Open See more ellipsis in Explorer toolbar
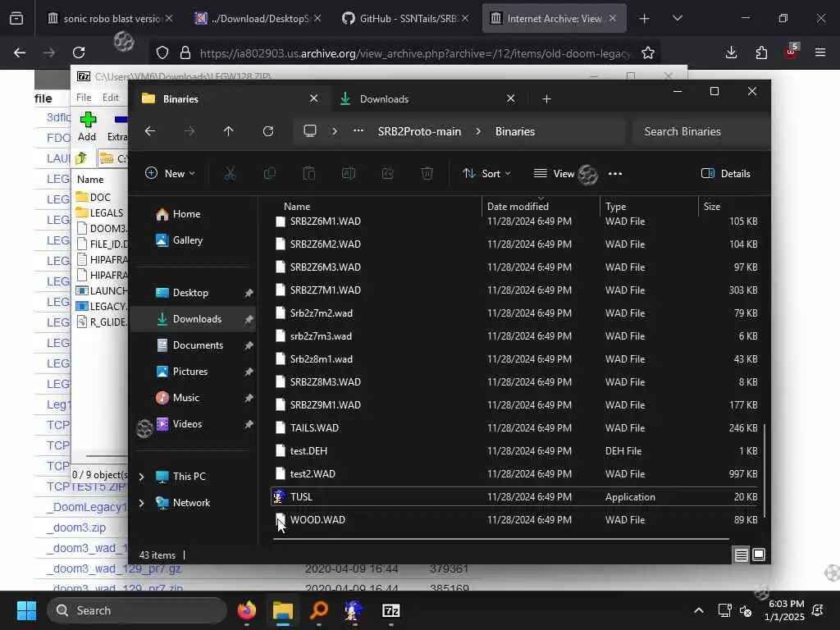This screenshot has width=840, height=630. click(x=615, y=174)
